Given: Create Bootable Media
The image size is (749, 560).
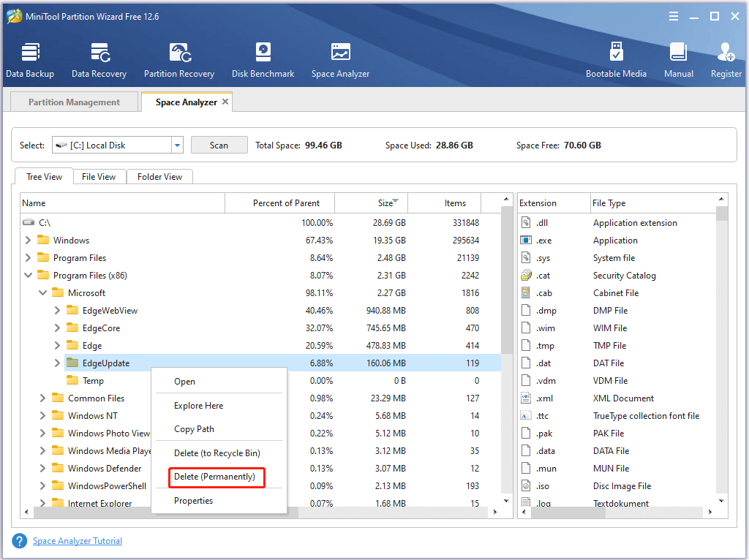Looking at the screenshot, I should click(616, 60).
